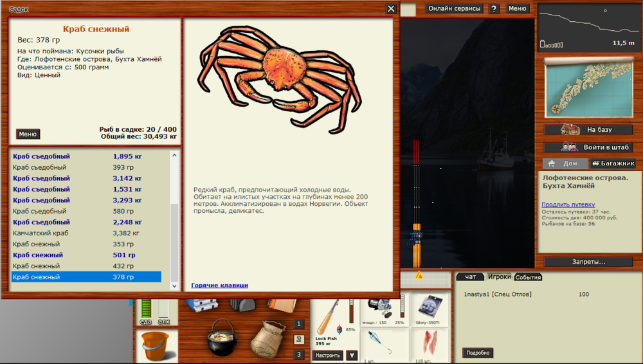
Task: Click the Войти в штаб button
Action: [x=588, y=147]
